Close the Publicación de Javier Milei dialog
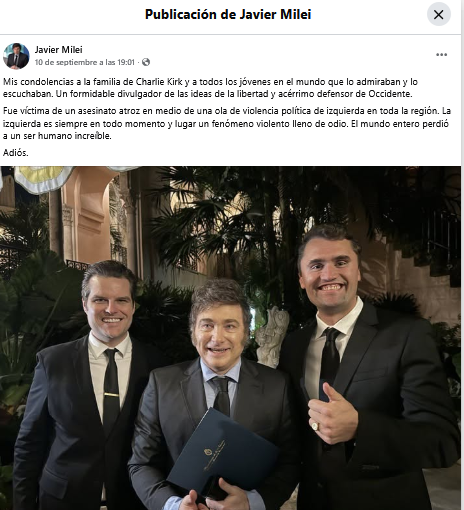Image resolution: width=464 pixels, height=510 pixels. click(x=439, y=14)
